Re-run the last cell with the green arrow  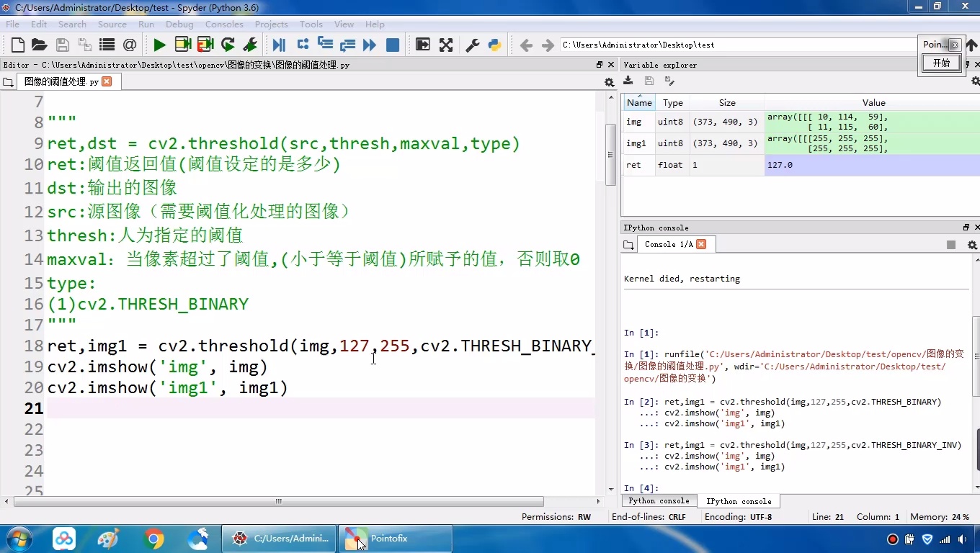pyautogui.click(x=228, y=44)
